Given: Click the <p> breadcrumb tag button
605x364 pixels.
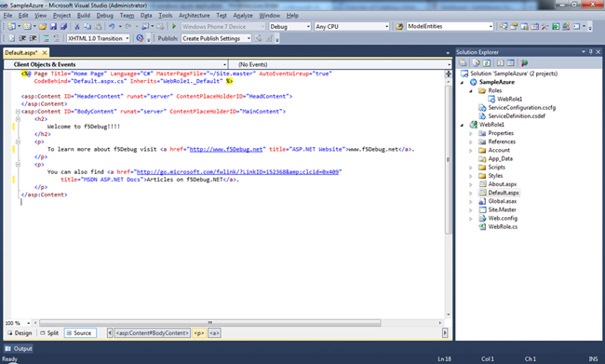Looking at the screenshot, I should (x=199, y=332).
